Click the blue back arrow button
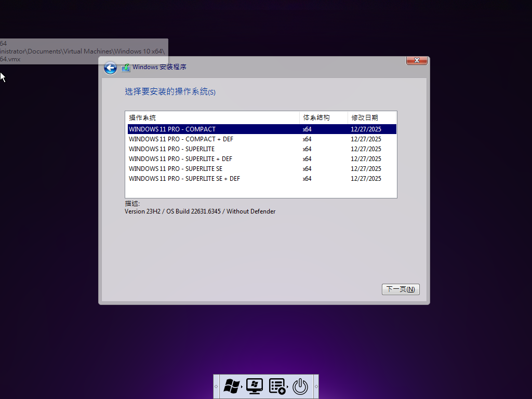 pos(110,68)
